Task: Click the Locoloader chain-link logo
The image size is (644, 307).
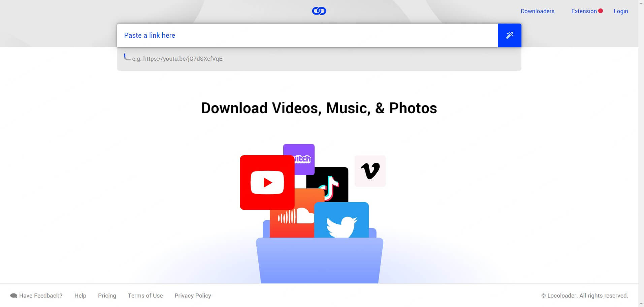Action: 319,11
